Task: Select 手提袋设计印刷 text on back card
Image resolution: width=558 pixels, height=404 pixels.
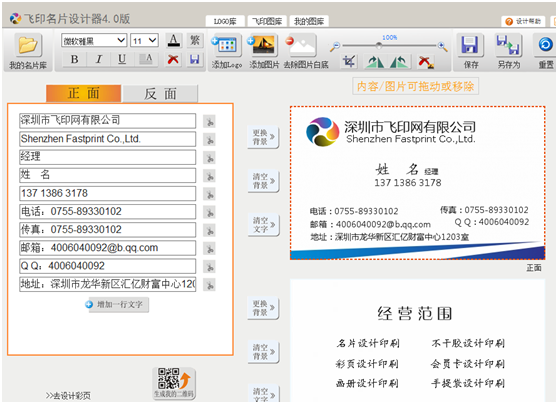Action: point(468,383)
